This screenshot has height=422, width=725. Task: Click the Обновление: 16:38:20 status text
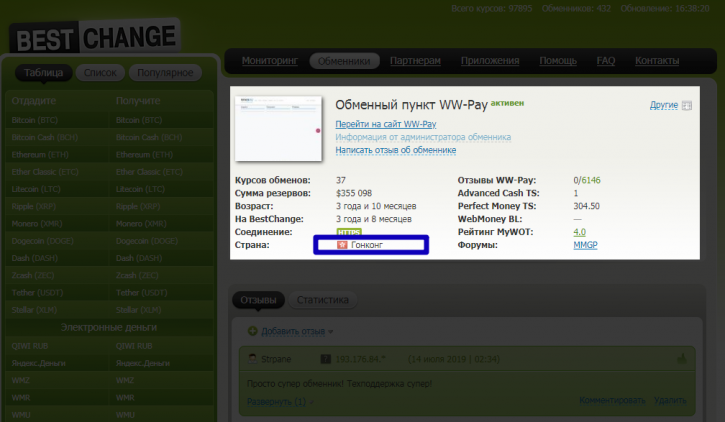click(x=665, y=8)
